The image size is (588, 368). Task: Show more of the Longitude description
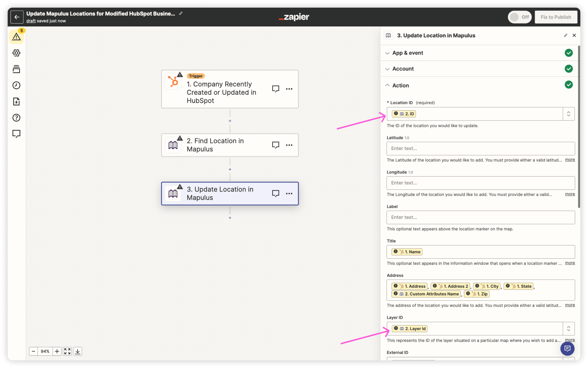(570, 194)
